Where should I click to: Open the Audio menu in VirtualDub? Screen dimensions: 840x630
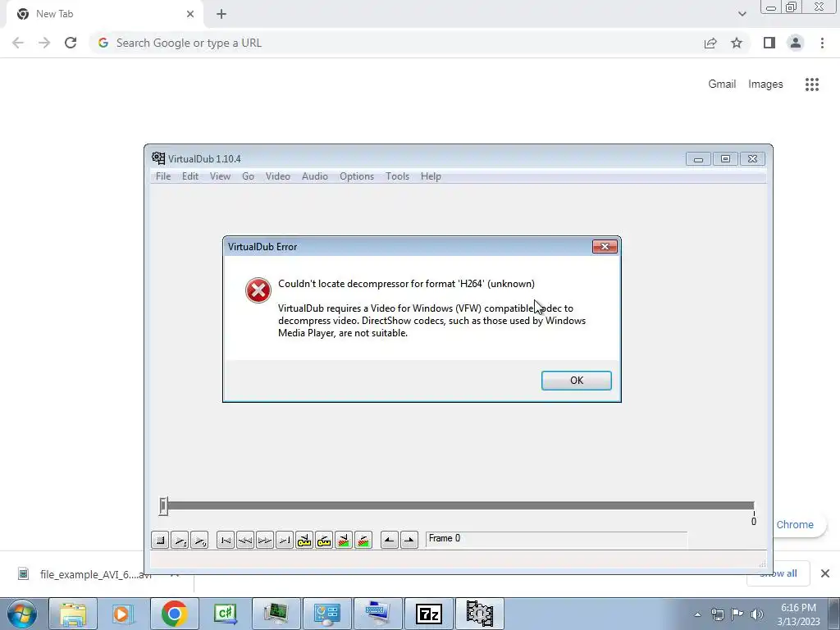tap(315, 176)
